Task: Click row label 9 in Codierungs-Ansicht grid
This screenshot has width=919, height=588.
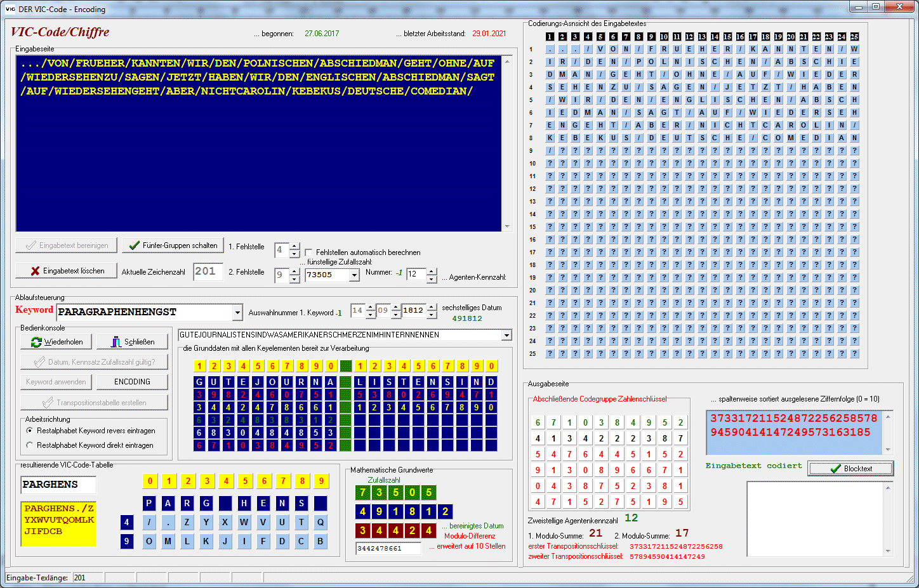Action: (532, 150)
